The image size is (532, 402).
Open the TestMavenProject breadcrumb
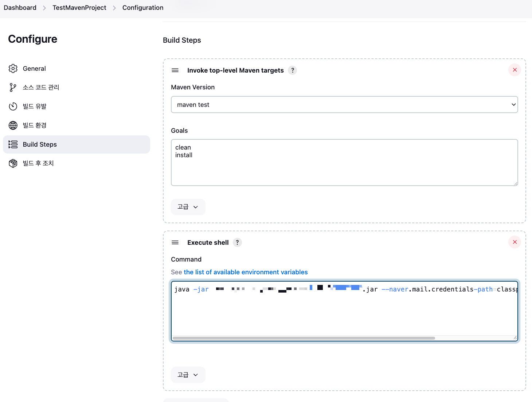pos(79,8)
